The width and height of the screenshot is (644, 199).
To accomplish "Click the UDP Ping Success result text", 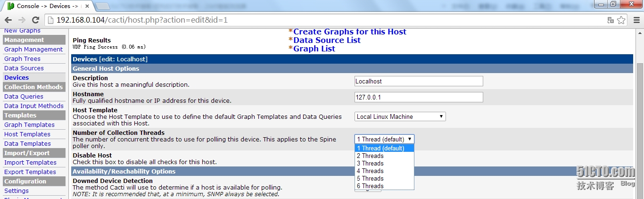I will [x=109, y=47].
